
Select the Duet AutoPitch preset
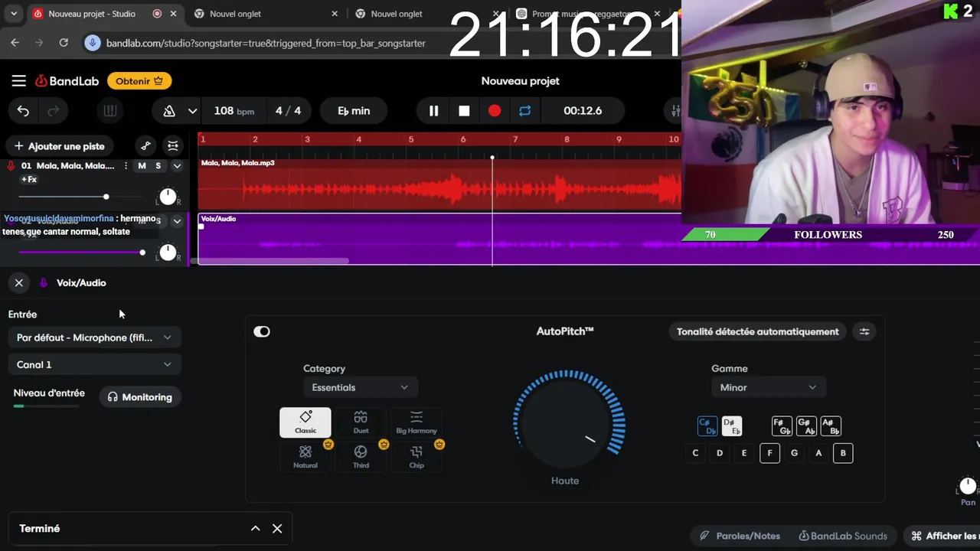(361, 422)
